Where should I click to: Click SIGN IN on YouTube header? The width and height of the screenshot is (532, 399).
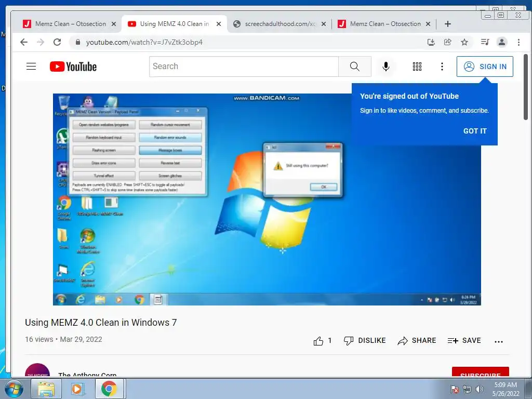[485, 66]
